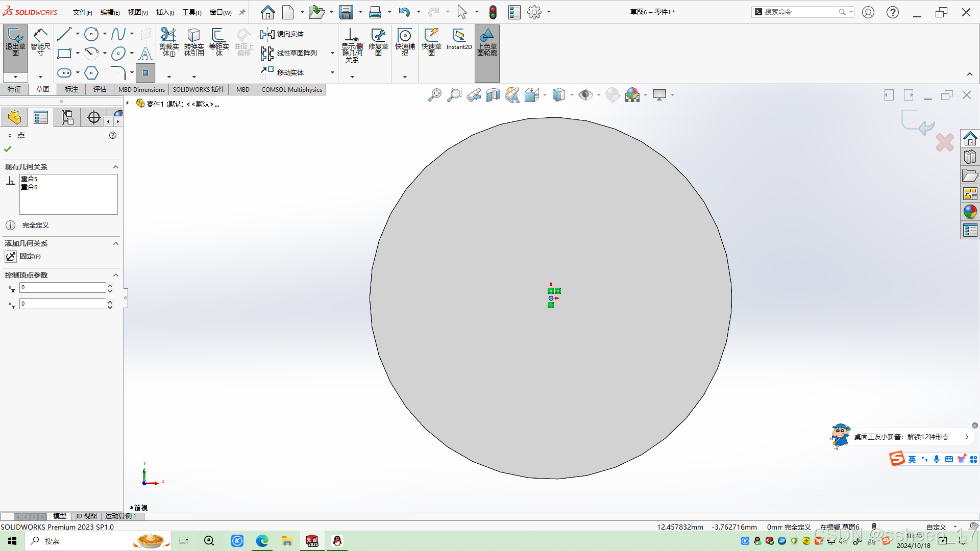The image size is (980, 551).
Task: Select the sketch Text tool
Action: [x=145, y=54]
